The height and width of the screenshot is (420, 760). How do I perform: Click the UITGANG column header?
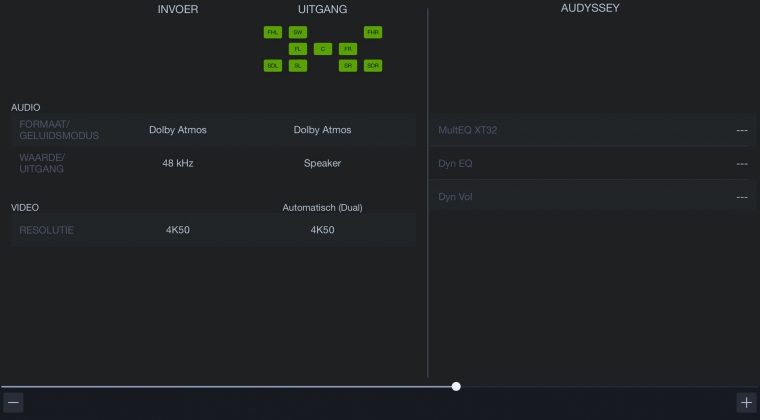[x=322, y=9]
